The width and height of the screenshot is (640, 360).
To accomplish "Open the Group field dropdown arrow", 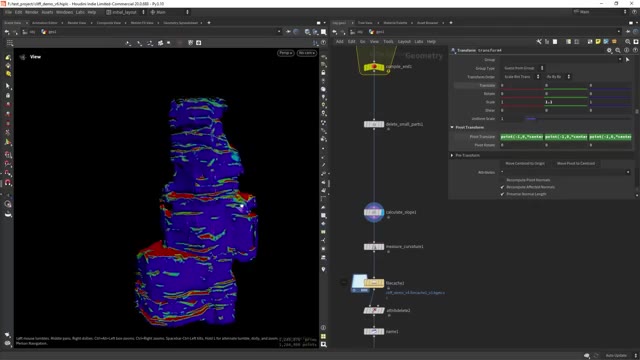I will click(x=620, y=60).
